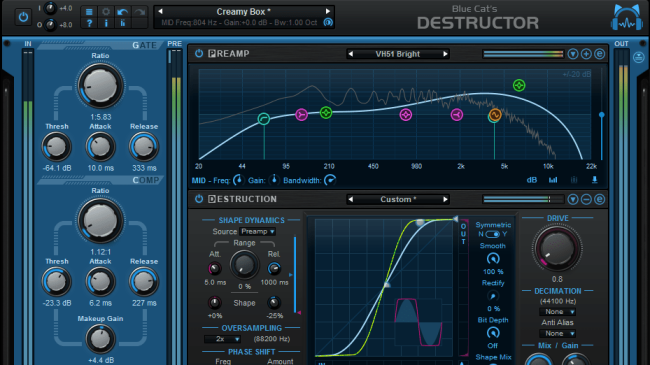Click the left magenta EQ node near 95 Hz
Image resolution: width=650 pixels, height=365 pixels.
[301, 114]
